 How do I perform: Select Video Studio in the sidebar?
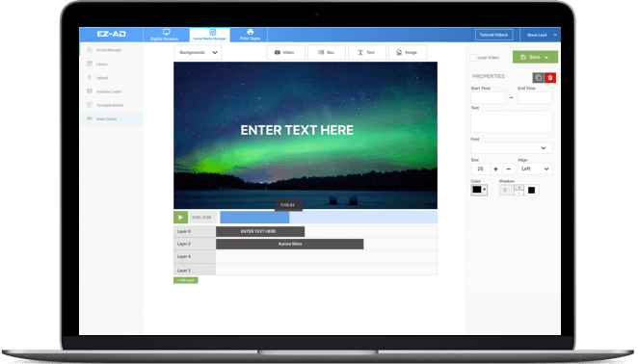coord(111,118)
